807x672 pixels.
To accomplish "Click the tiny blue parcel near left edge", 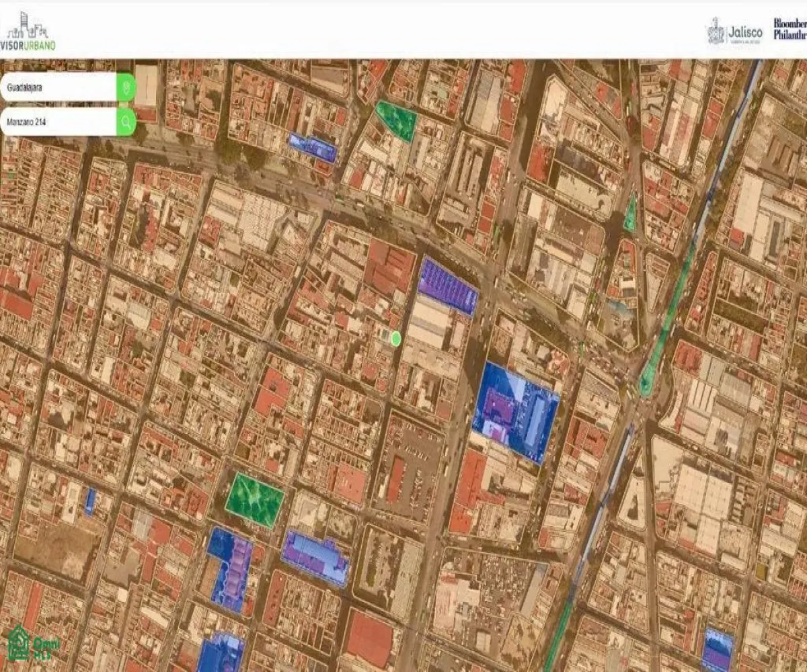I will pyautogui.click(x=89, y=502).
